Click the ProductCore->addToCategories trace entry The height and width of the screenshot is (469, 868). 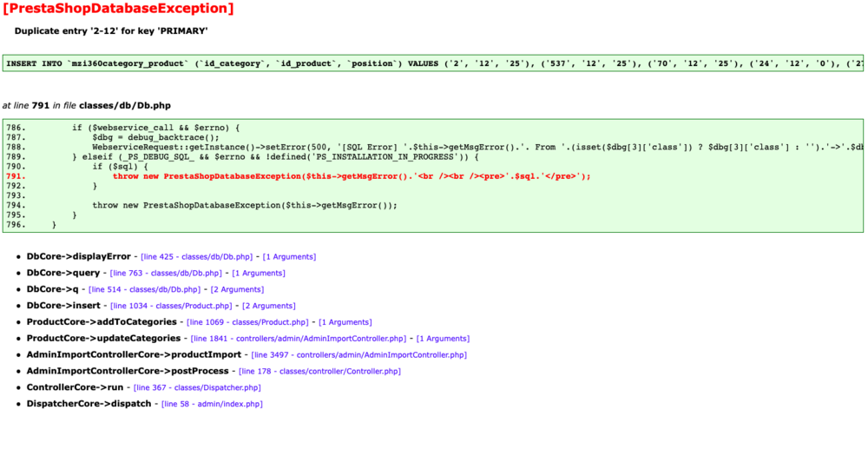tap(102, 321)
